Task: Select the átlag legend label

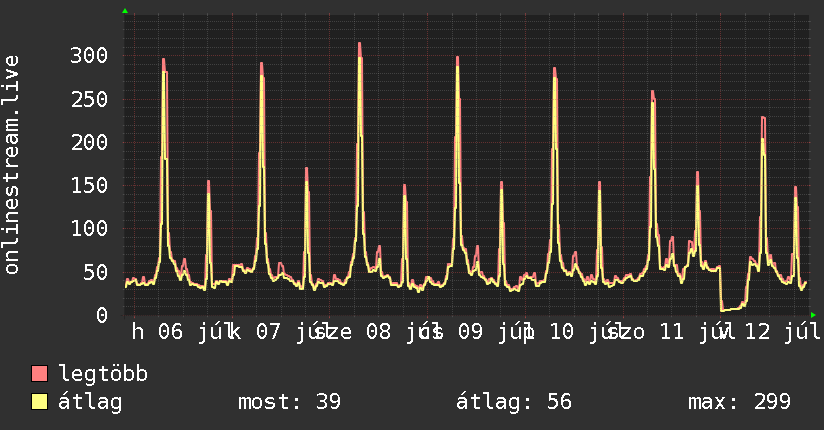Action: click(90, 402)
